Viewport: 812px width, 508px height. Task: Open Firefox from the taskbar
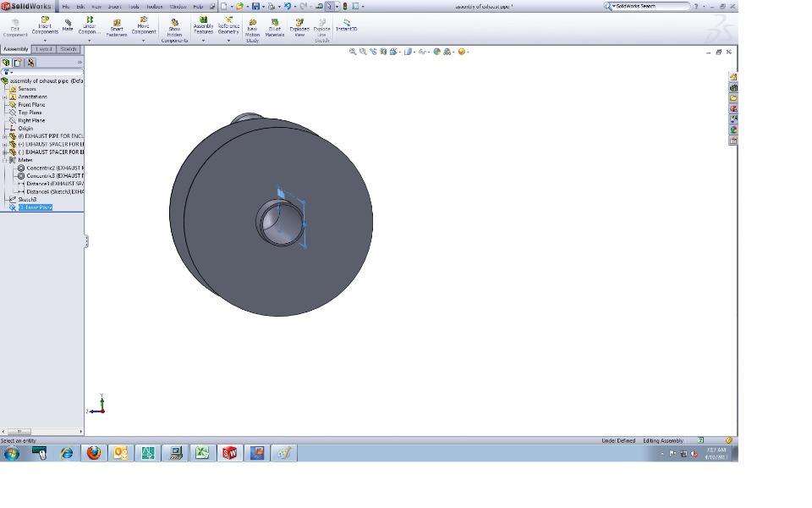(94, 453)
